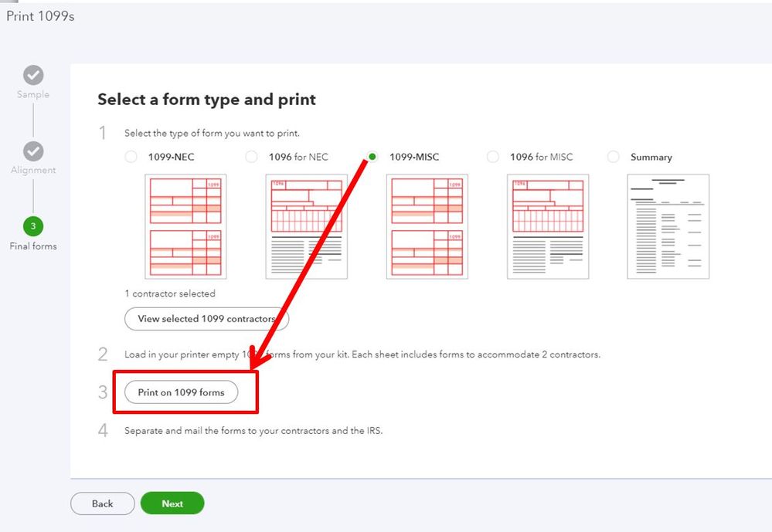
Task: Click Print on 1099 forms button
Action: [x=181, y=392]
